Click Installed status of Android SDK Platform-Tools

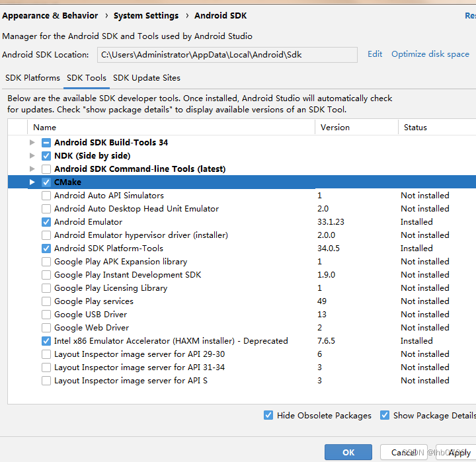coord(416,249)
